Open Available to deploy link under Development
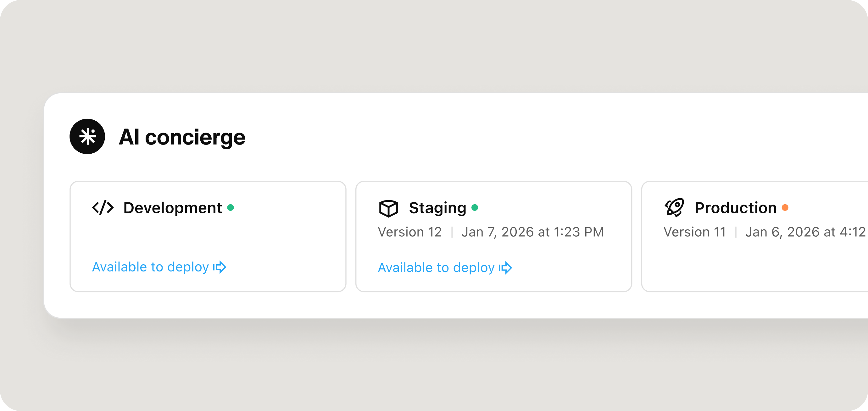Image resolution: width=868 pixels, height=411 pixels. tap(159, 267)
